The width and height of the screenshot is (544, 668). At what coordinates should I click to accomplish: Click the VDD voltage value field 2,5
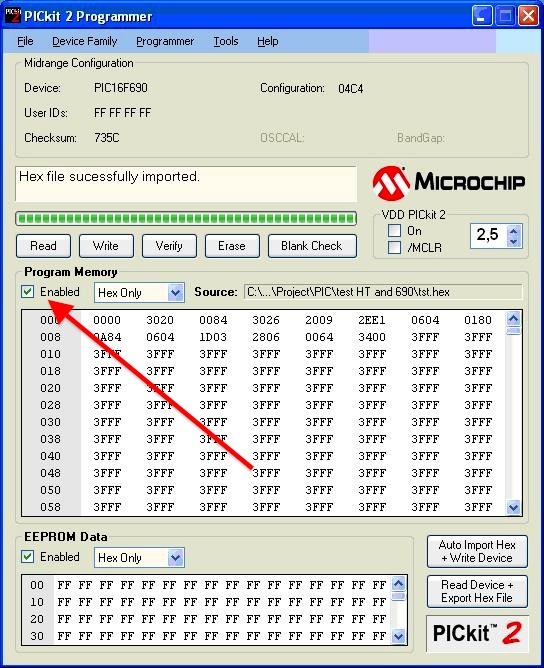click(x=489, y=235)
